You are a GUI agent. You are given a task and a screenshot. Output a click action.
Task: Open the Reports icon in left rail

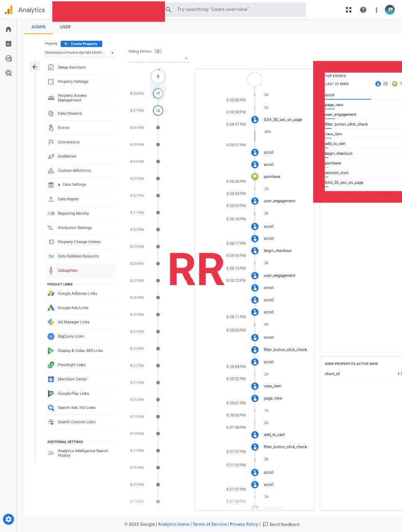(8, 44)
